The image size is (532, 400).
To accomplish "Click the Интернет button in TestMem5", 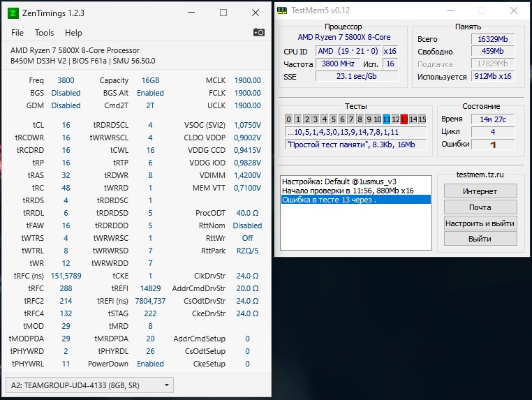I will click(480, 191).
